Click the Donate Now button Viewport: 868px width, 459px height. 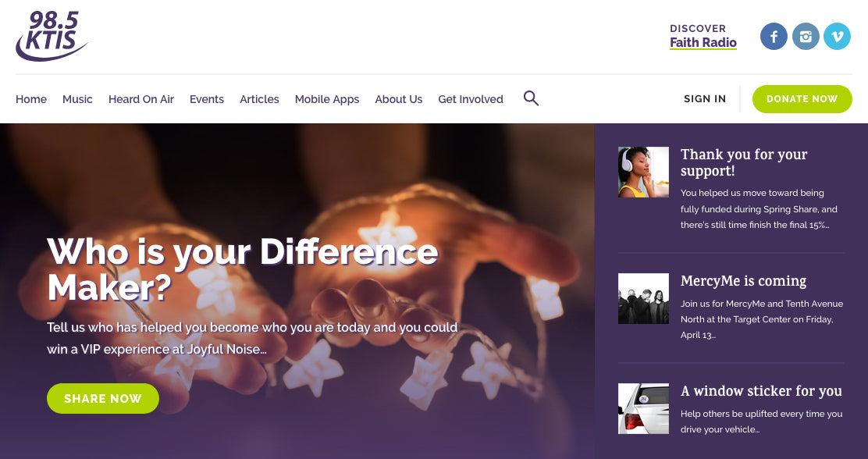point(802,99)
